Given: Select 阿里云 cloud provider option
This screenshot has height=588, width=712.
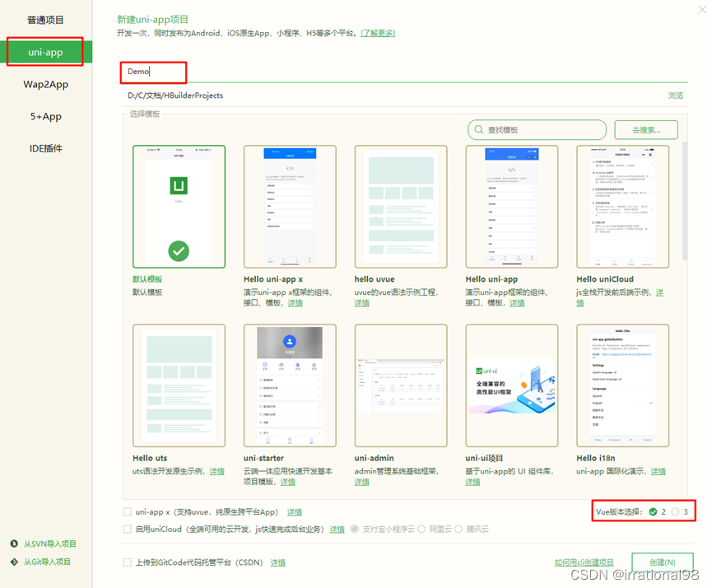Looking at the screenshot, I should coord(421,529).
